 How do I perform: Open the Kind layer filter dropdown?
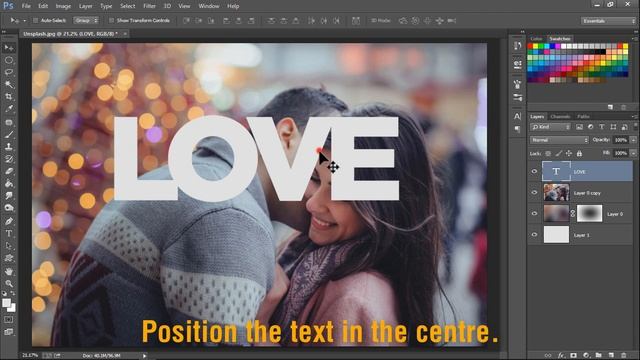550,127
